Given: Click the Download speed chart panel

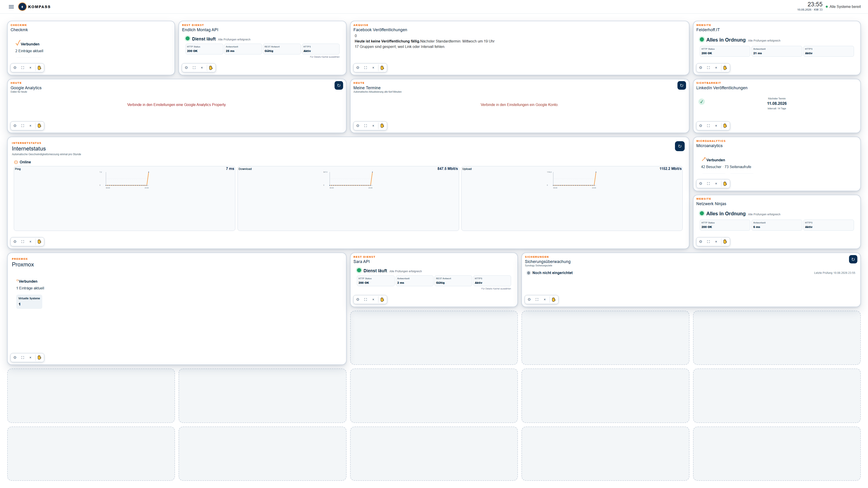Looking at the screenshot, I should [348, 198].
